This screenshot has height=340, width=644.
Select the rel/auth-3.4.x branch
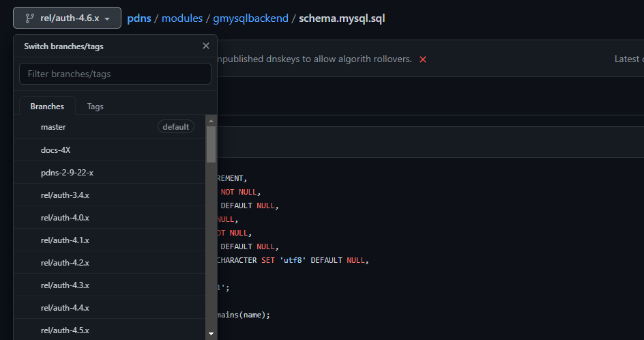[110, 195]
